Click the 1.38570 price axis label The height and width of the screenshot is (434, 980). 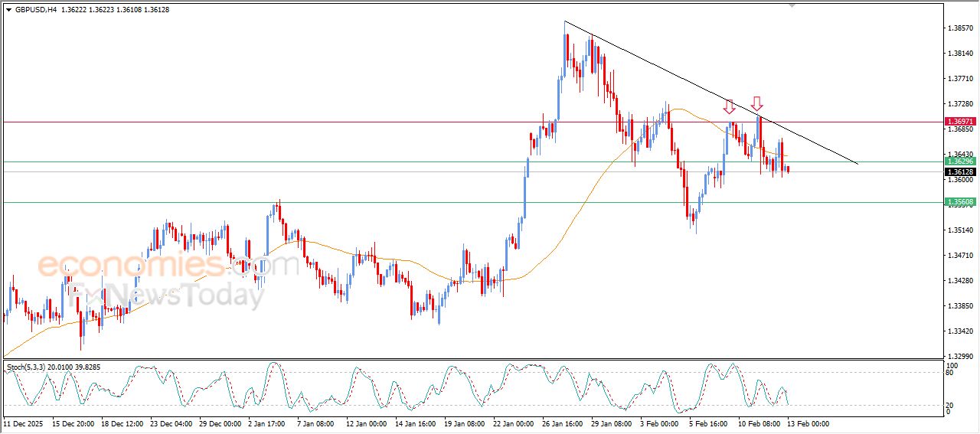960,28
